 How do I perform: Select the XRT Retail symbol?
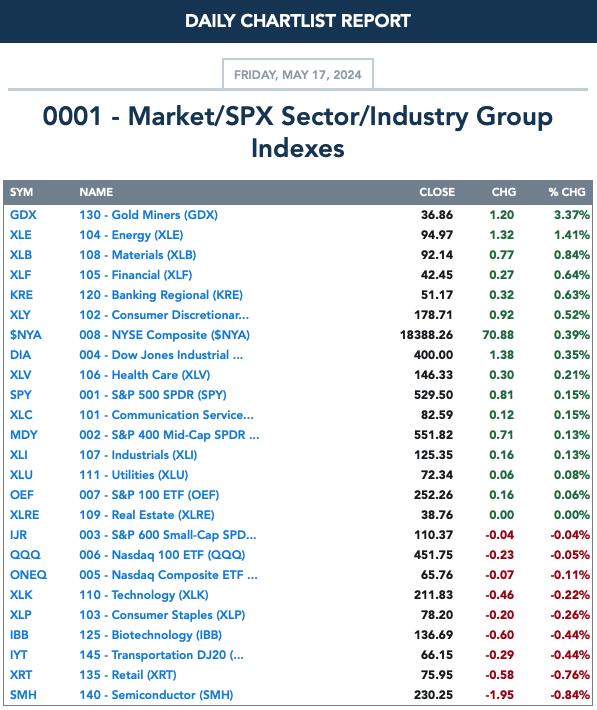pyautogui.click(x=21, y=675)
